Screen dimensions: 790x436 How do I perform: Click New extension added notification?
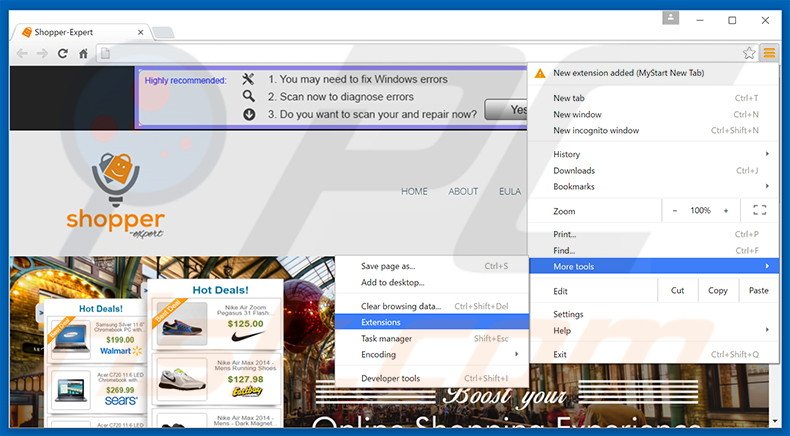click(x=653, y=73)
